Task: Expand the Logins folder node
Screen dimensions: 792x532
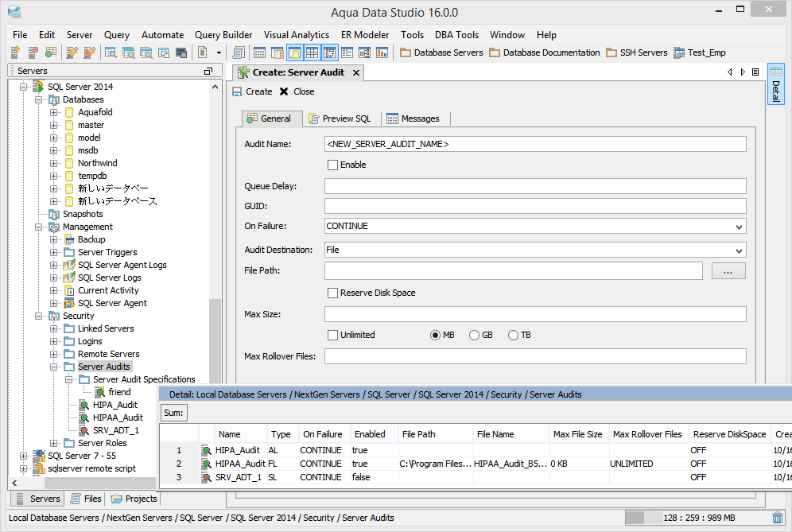Action: coord(53,341)
